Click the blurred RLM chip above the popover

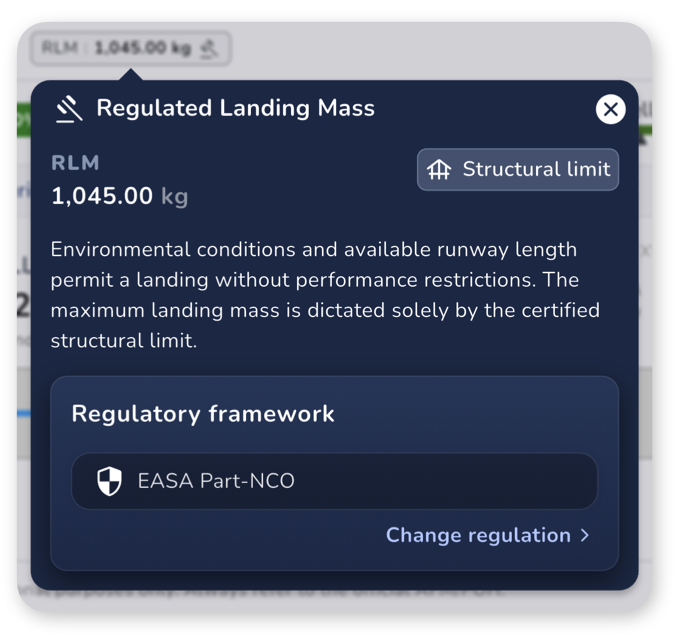130,48
